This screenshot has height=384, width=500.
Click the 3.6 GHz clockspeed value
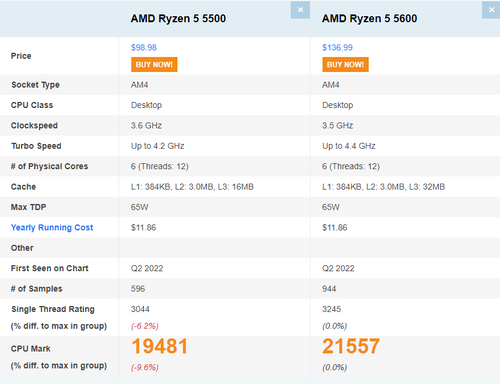click(x=146, y=126)
